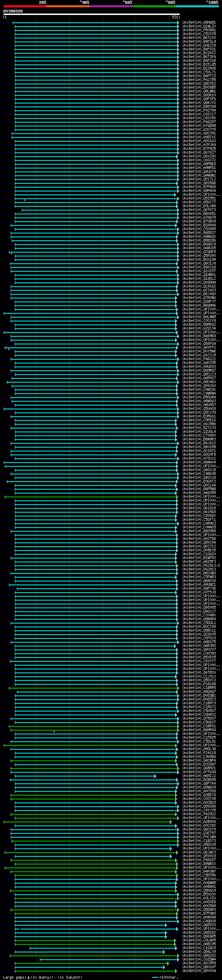Select hit UniRef100_A7PJK4

(x=199, y=145)
